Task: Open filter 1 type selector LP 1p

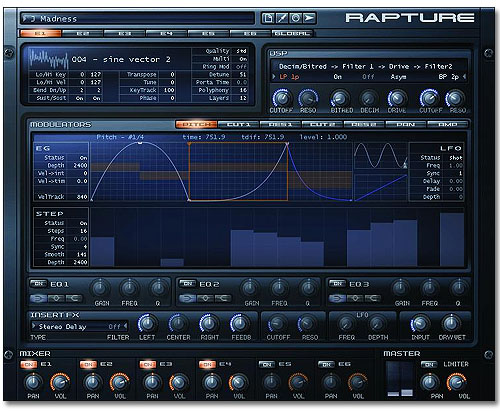Action: pos(289,77)
